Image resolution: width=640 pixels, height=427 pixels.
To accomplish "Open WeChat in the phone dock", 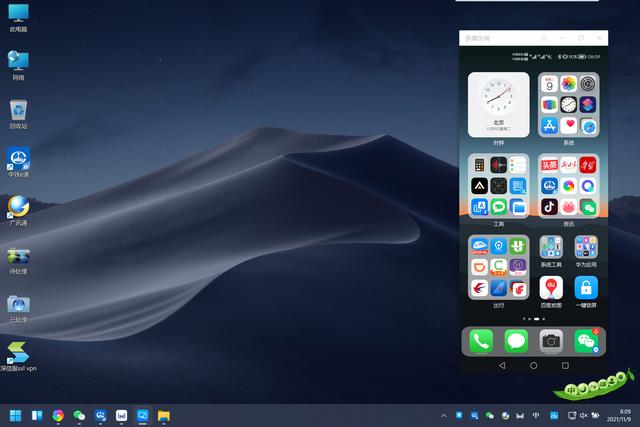I will pos(585,341).
